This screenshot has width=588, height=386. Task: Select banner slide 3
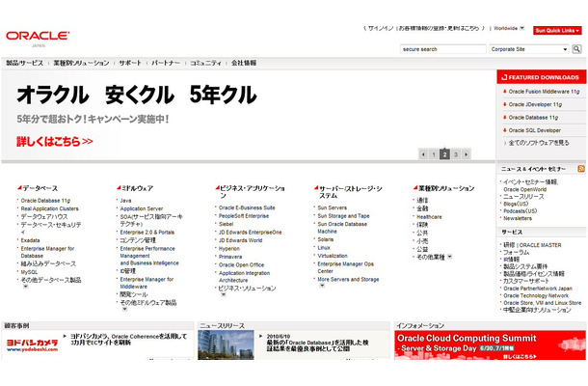point(456,154)
